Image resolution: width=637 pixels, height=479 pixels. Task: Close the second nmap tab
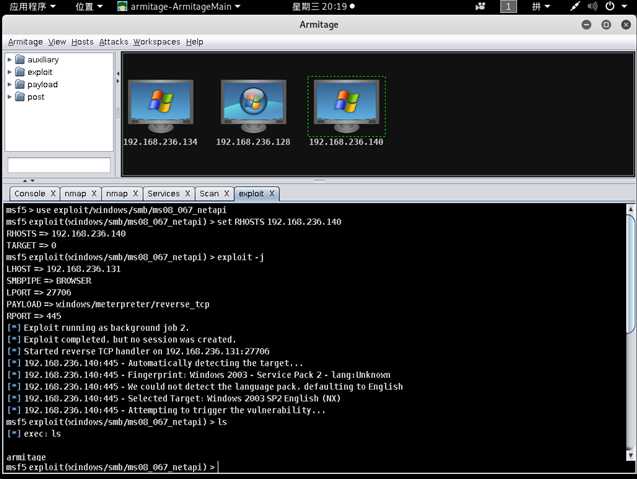pyautogui.click(x=136, y=194)
